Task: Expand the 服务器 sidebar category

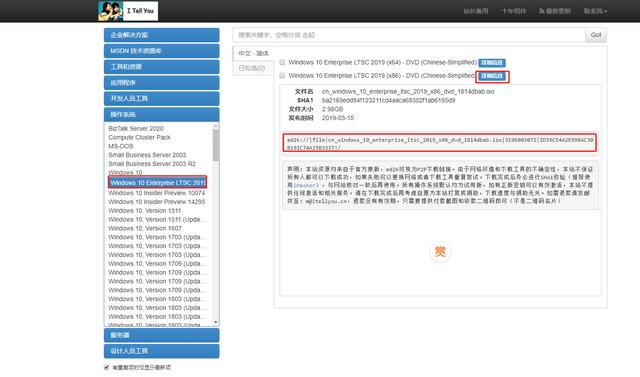Action: pyautogui.click(x=161, y=335)
